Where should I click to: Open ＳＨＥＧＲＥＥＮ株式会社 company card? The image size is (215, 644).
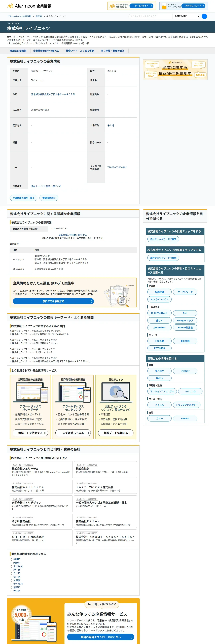[41, 538]
